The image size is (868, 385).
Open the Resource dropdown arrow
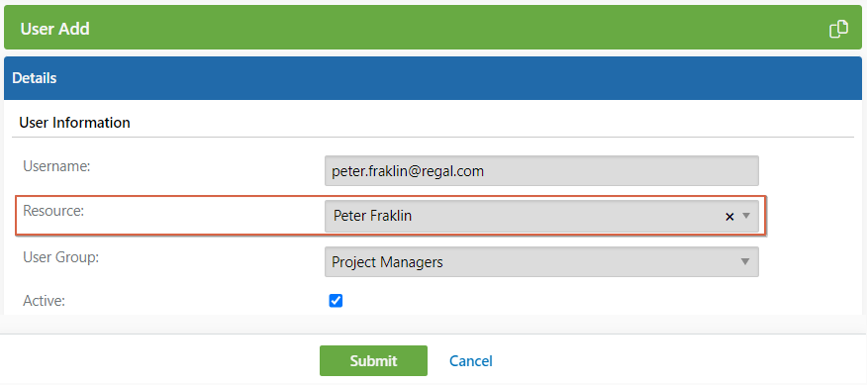tap(745, 216)
